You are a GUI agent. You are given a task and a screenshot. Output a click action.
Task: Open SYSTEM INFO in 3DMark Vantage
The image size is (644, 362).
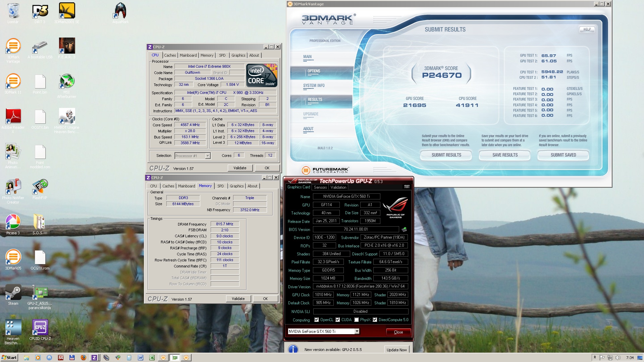[x=314, y=85]
